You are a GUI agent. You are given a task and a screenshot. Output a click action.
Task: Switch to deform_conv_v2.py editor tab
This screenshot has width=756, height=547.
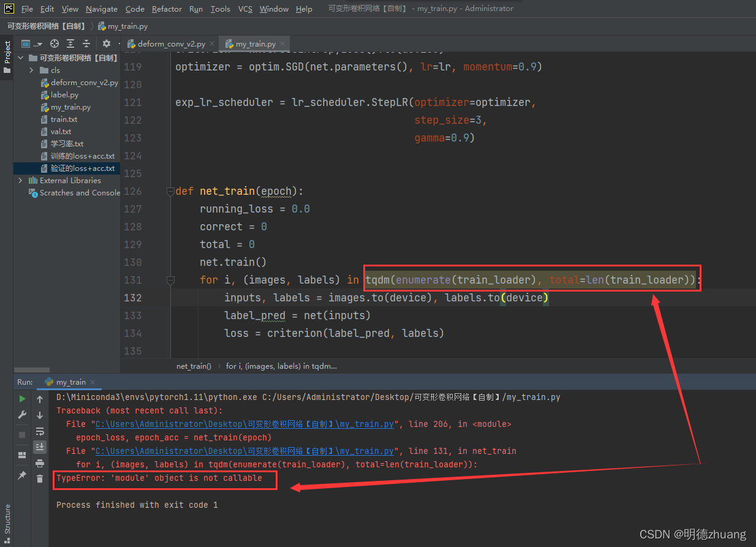click(x=170, y=44)
